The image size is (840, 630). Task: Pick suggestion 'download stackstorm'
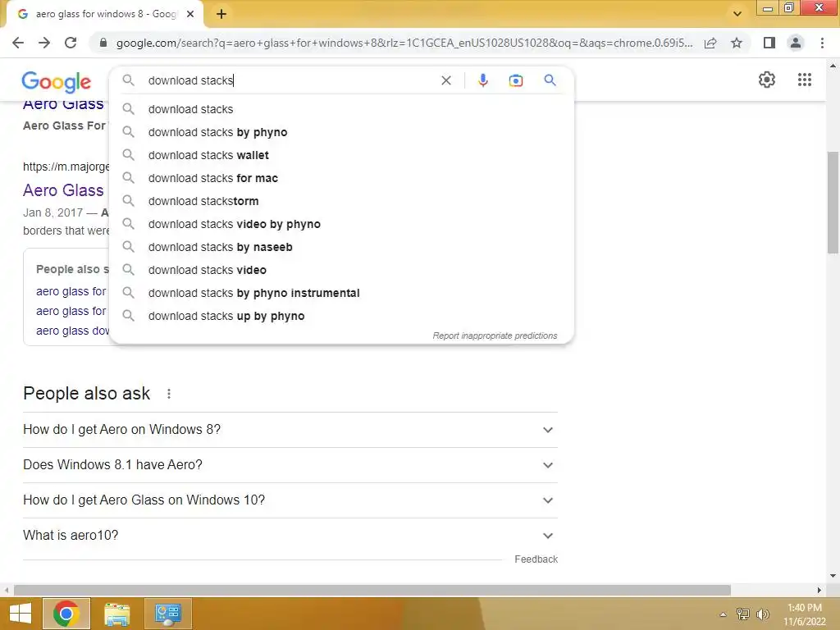point(341,202)
